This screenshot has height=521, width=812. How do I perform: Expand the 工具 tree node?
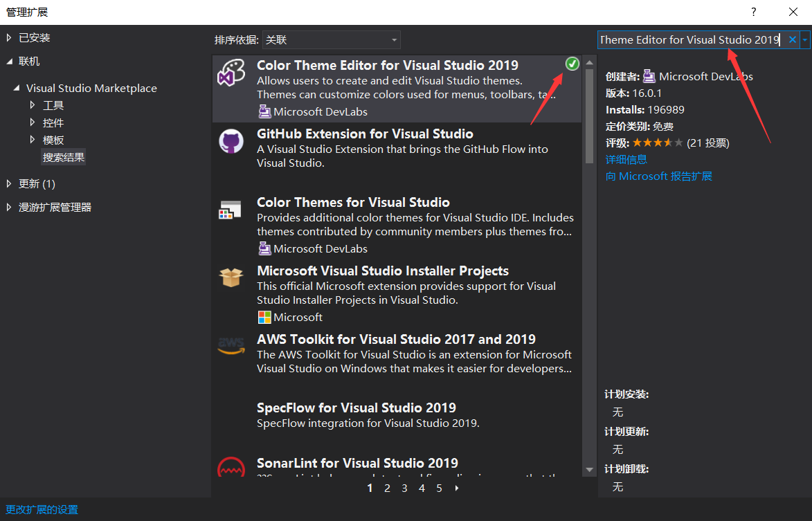pyautogui.click(x=31, y=105)
